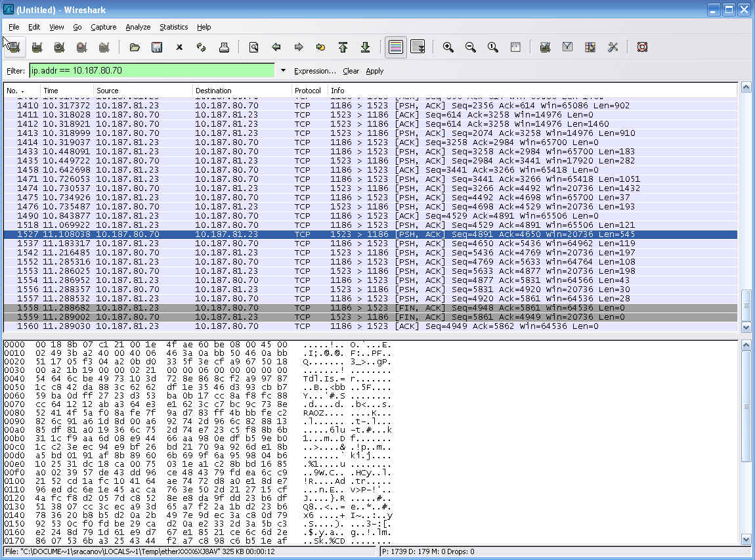Screen dimensions: 755x560
Task: Reload the current capture file
Action: click(202, 47)
